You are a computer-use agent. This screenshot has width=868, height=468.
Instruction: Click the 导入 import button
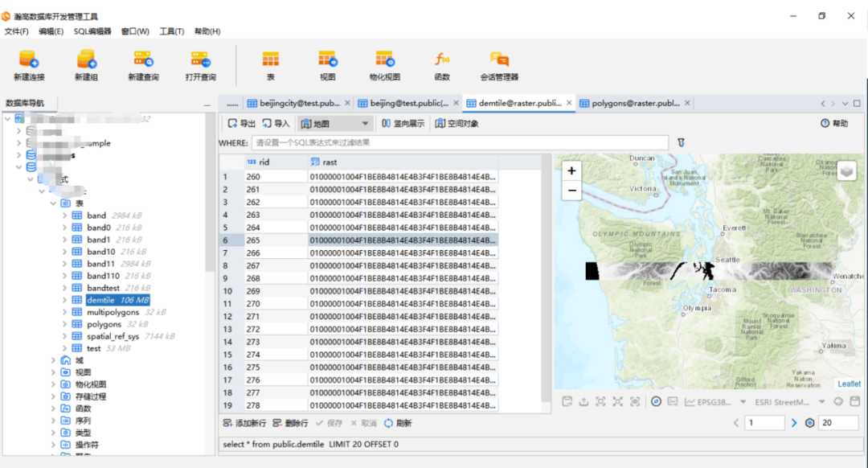coord(276,124)
